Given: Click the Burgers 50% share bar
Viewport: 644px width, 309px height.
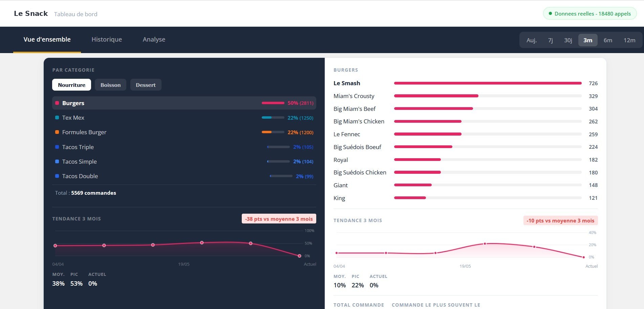Looking at the screenshot, I should [273, 103].
